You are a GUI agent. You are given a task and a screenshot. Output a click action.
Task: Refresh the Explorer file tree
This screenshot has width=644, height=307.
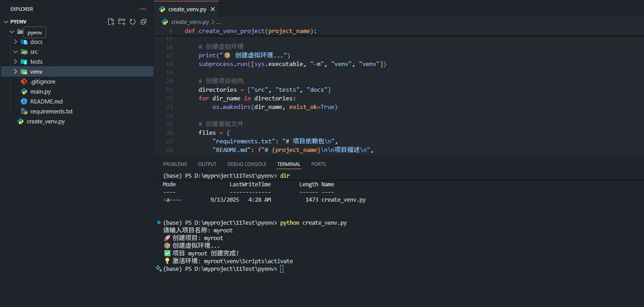[x=133, y=22]
